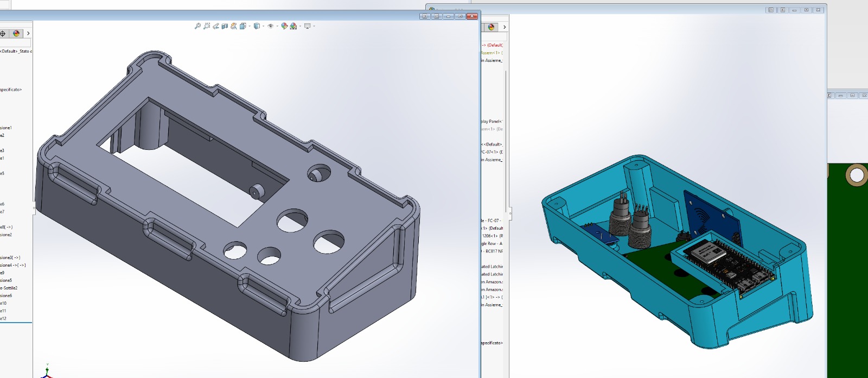Select the FC-07<1> component in assembly tree

coord(493,152)
